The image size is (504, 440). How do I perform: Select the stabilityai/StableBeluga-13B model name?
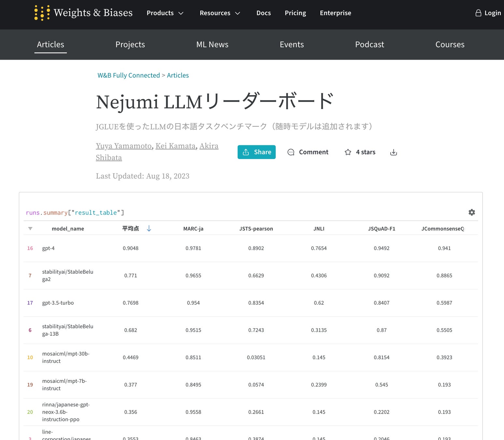(68, 330)
